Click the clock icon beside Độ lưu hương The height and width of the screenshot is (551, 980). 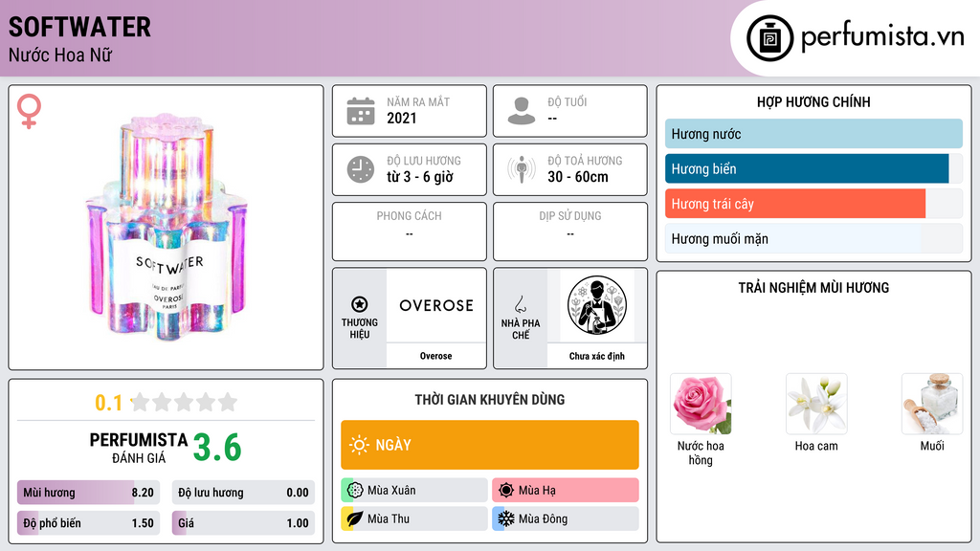coord(361,169)
